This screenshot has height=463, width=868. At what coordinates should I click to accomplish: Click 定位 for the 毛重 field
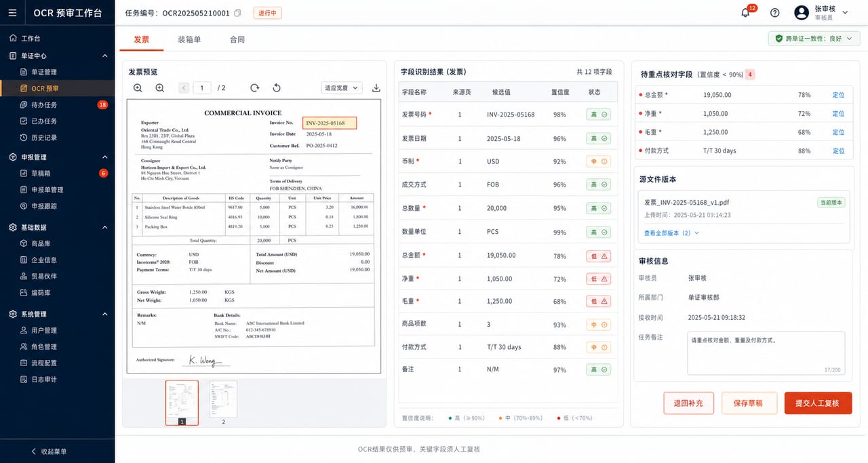point(838,132)
